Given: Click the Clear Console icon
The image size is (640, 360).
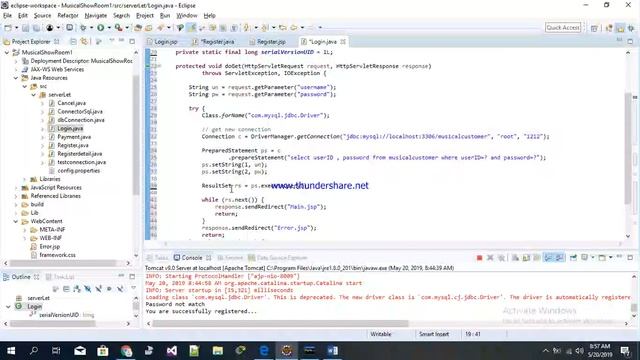Looking at the screenshot, I should [515, 258].
